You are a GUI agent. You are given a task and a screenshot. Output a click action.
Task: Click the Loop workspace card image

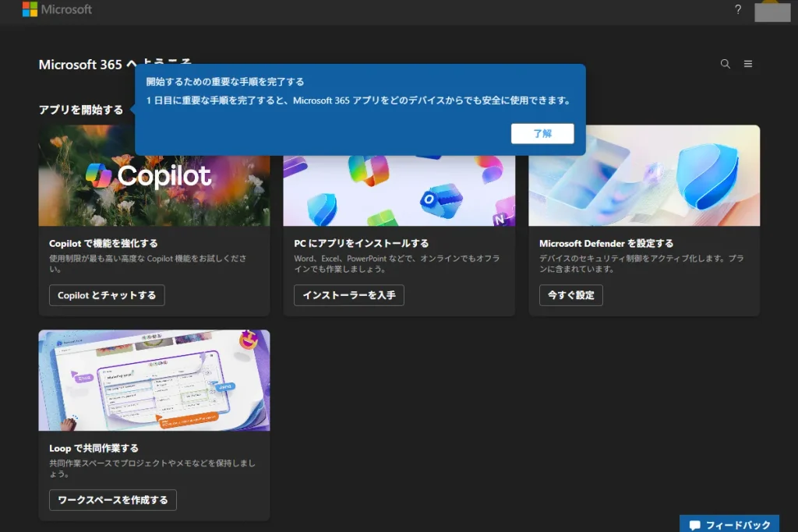point(154,380)
